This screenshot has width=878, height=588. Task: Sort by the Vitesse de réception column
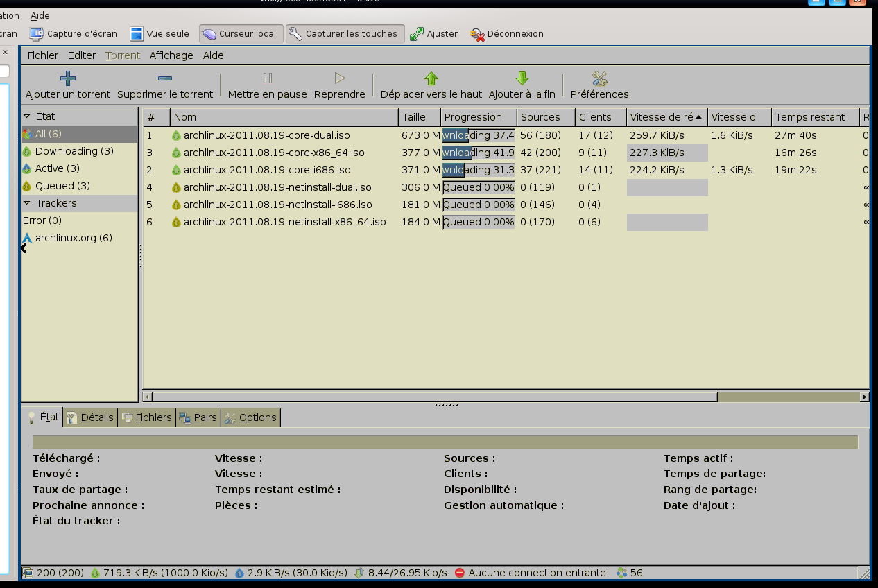(x=662, y=117)
